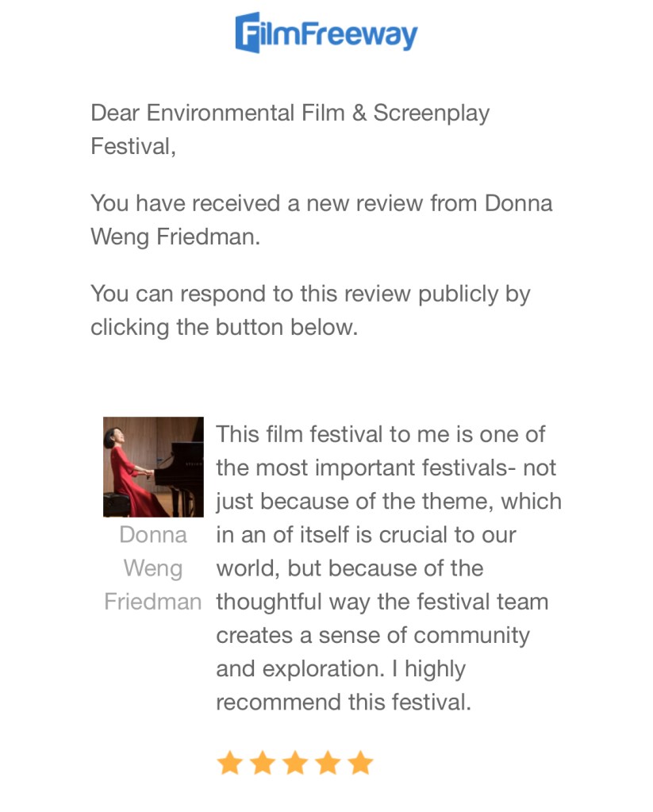Click the "Friedman" caption under the photo
The height and width of the screenshot is (812, 653).
click(153, 602)
